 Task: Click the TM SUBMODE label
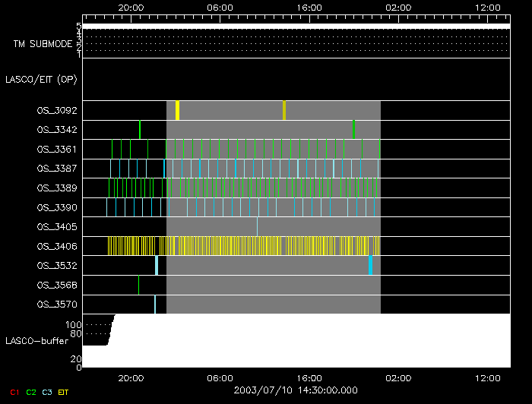[x=43, y=44]
